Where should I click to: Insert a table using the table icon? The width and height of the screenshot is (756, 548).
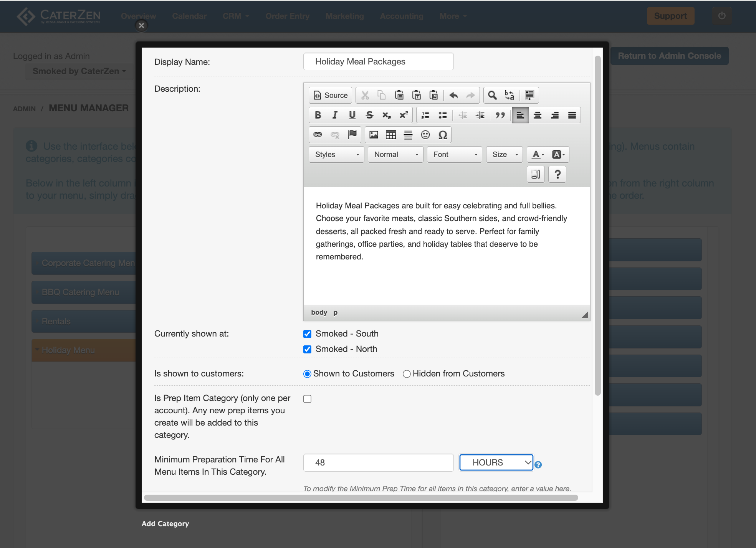click(390, 135)
